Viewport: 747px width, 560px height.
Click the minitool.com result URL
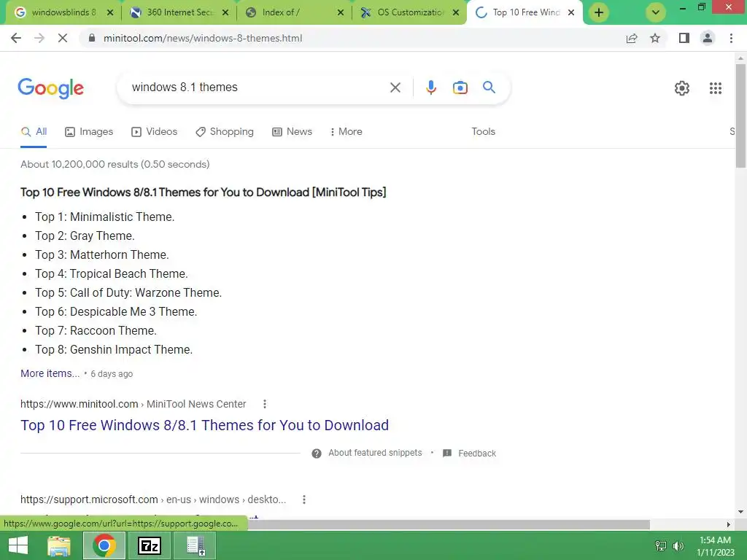click(133, 404)
